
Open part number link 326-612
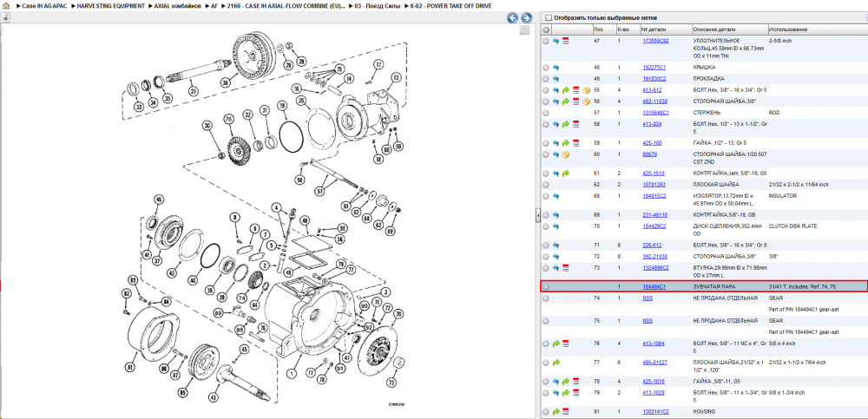652,244
